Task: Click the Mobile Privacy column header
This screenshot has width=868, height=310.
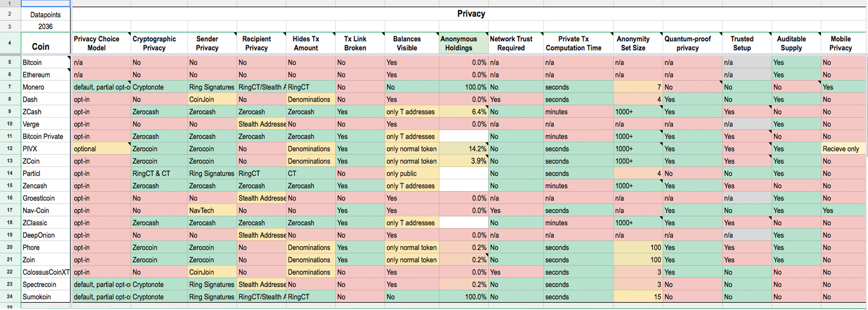Action: [x=844, y=43]
